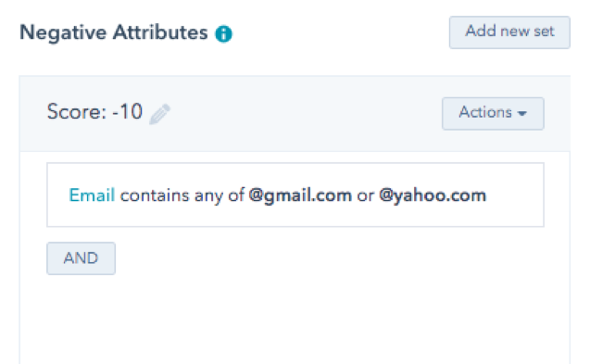Image resolution: width=590 pixels, height=364 pixels.
Task: Click the "contains any of" operator text
Action: pos(182,195)
